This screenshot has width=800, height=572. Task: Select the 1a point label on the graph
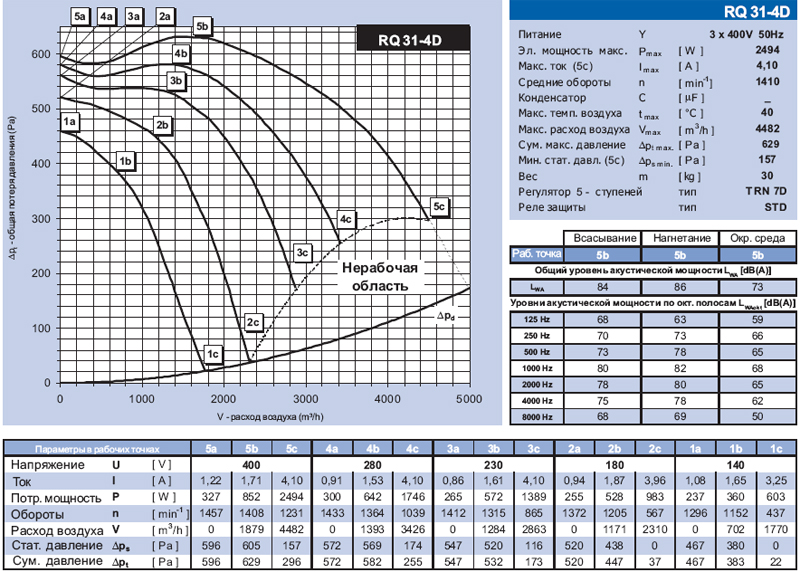tap(70, 122)
